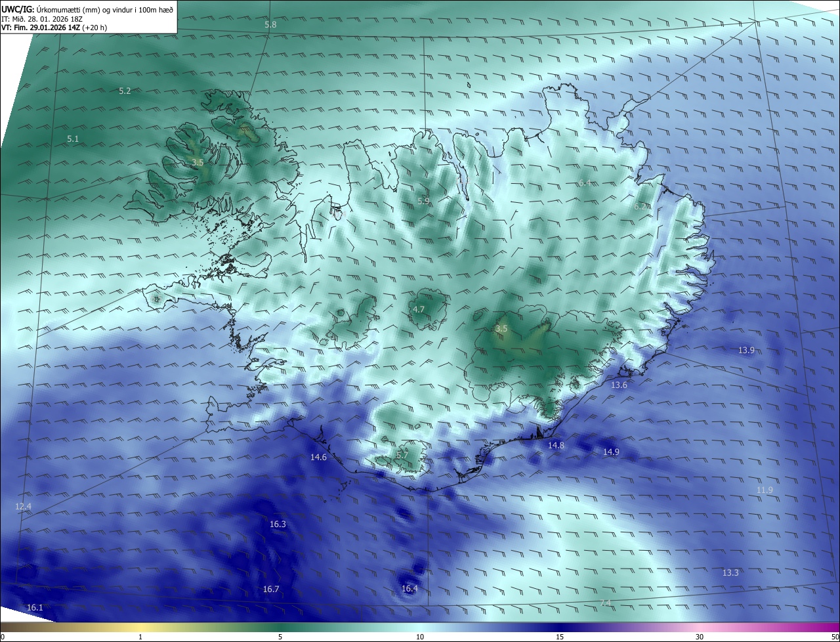Click the 5.7 value label
This screenshot has height=642, width=840.
(402, 454)
